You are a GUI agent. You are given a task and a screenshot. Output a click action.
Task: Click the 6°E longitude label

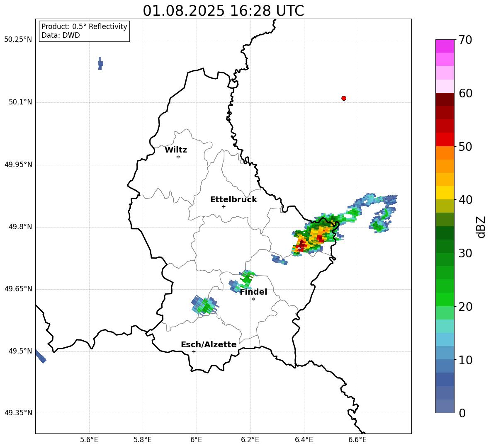tap(196, 440)
